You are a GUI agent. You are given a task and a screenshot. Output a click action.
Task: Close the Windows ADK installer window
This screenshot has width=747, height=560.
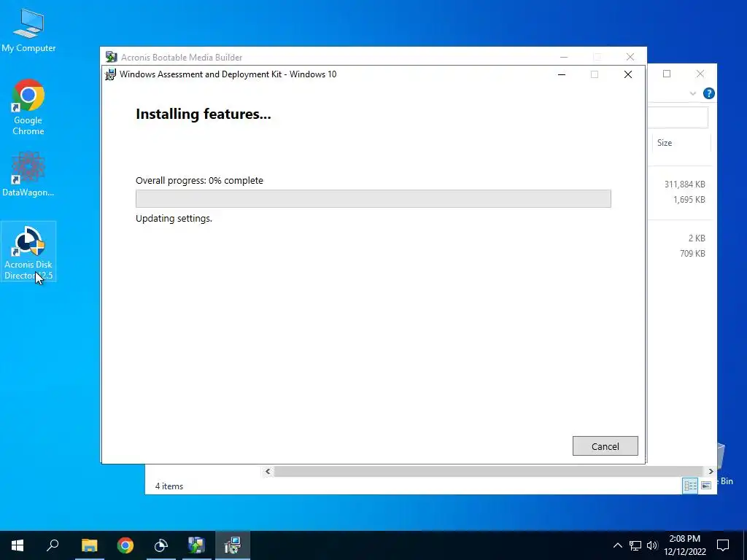tap(628, 74)
